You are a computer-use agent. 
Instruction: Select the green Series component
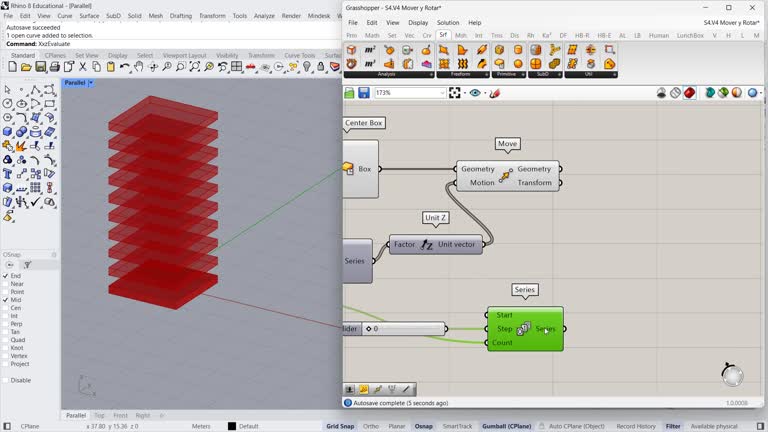tap(525, 329)
